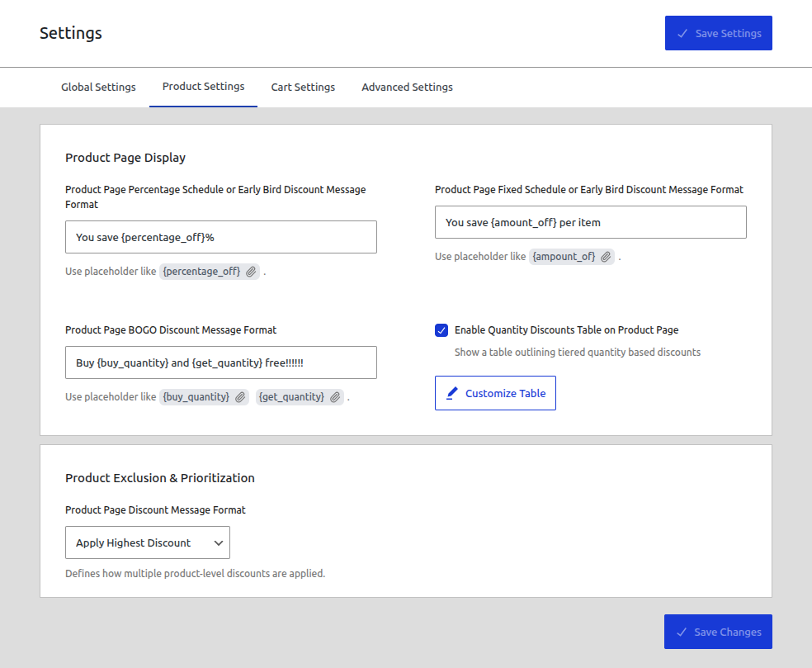Disable Quantity Discounts Table on Product Page
The width and height of the screenshot is (812, 668).
tap(441, 329)
